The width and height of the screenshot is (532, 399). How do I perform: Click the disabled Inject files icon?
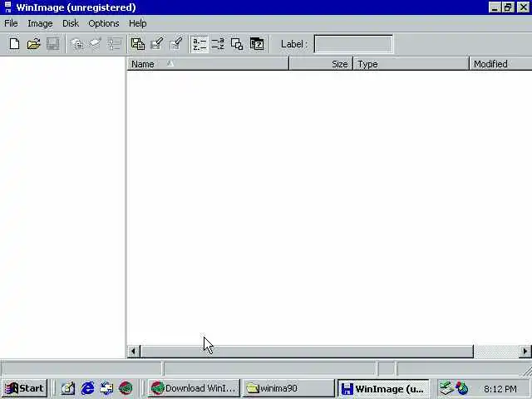point(77,44)
